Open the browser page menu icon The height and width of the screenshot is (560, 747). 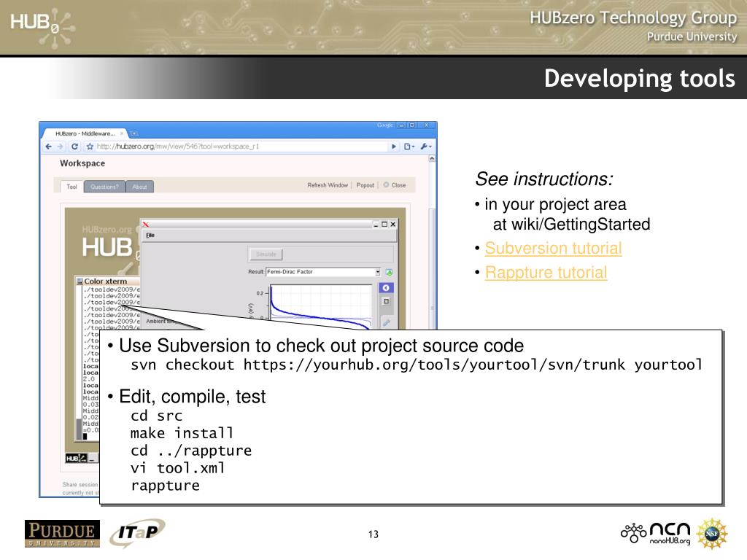pos(409,147)
